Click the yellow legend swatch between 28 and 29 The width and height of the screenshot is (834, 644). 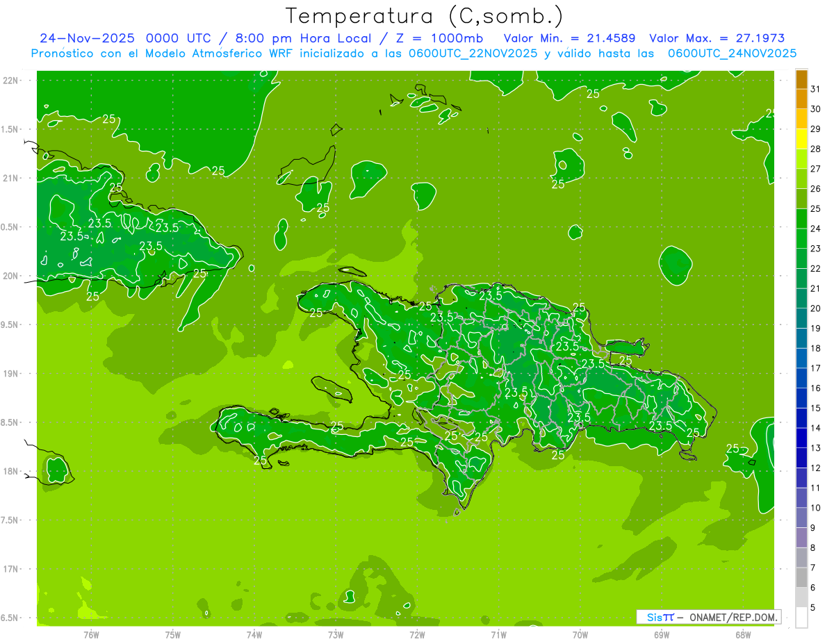[x=801, y=139]
